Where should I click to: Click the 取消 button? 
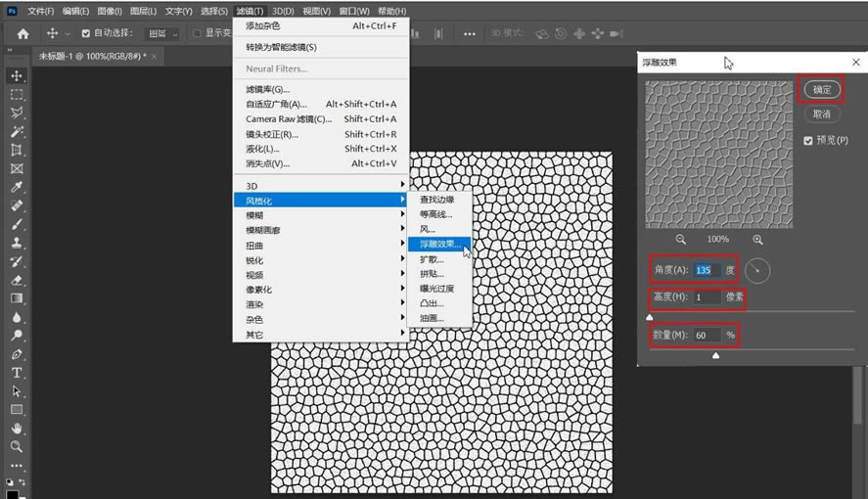(821, 114)
